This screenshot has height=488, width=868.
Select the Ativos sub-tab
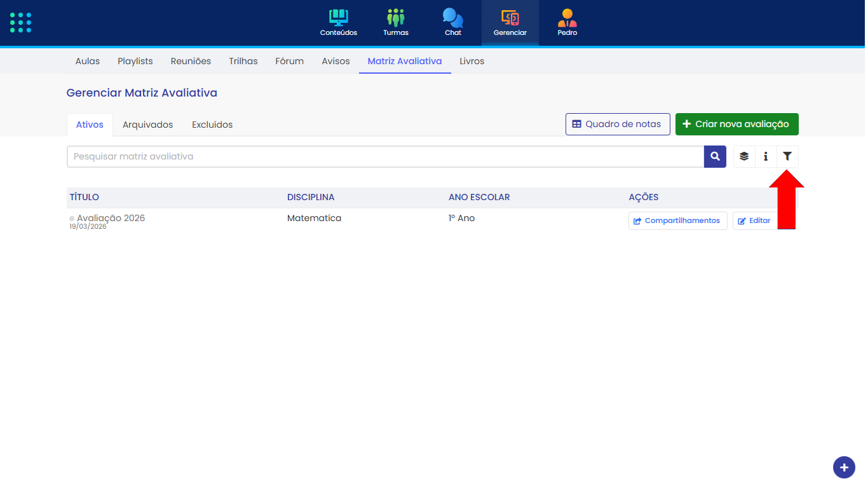tap(90, 125)
